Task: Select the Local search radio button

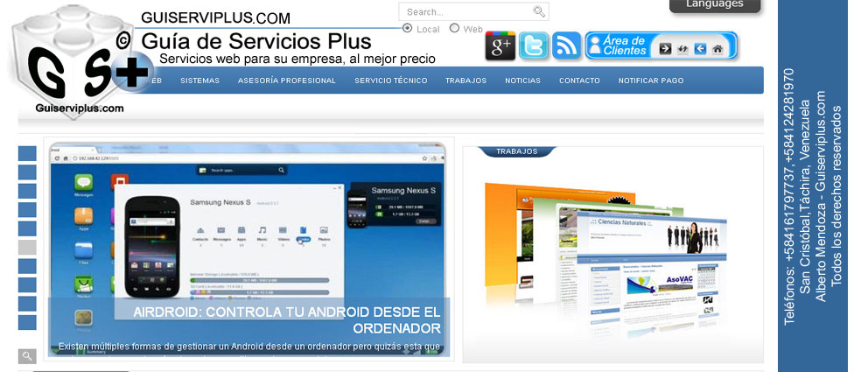Action: 408,28
